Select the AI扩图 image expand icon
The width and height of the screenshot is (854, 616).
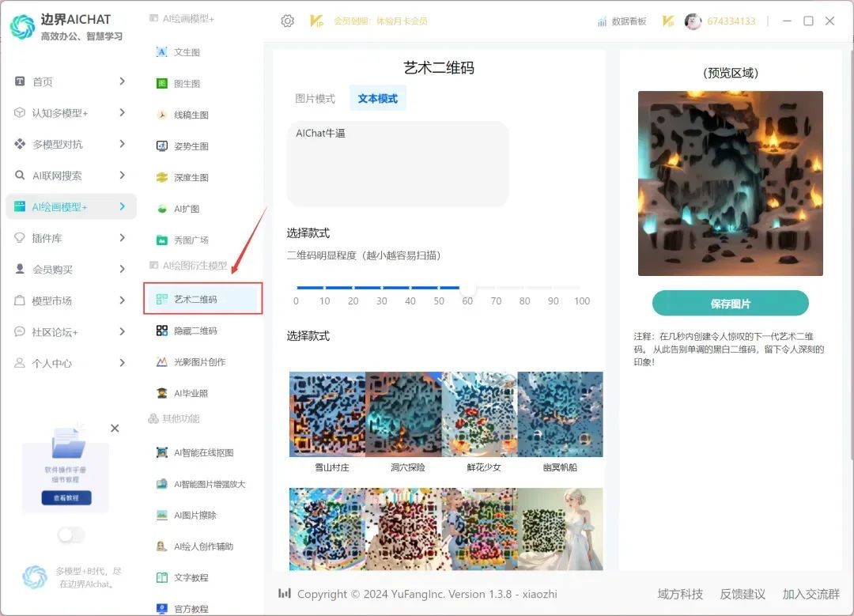click(161, 209)
